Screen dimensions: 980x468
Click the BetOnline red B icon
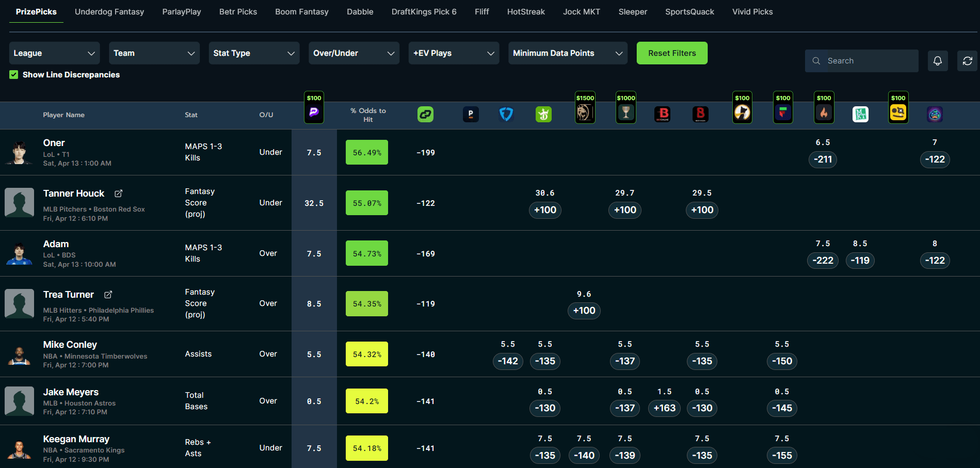click(663, 114)
